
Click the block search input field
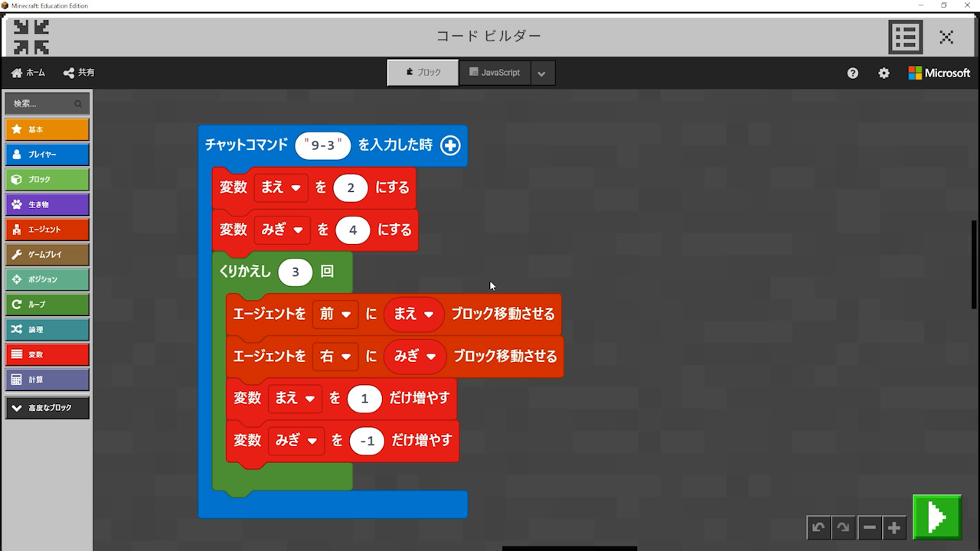pyautogui.click(x=42, y=103)
